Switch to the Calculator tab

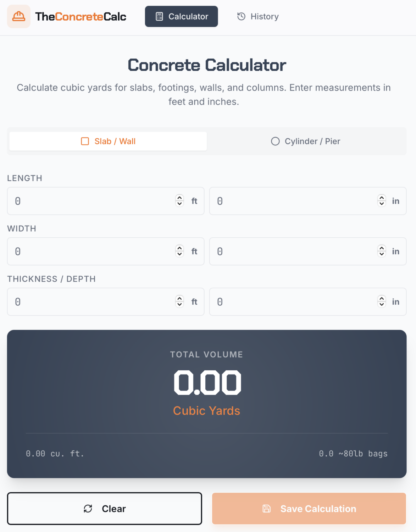(x=181, y=16)
